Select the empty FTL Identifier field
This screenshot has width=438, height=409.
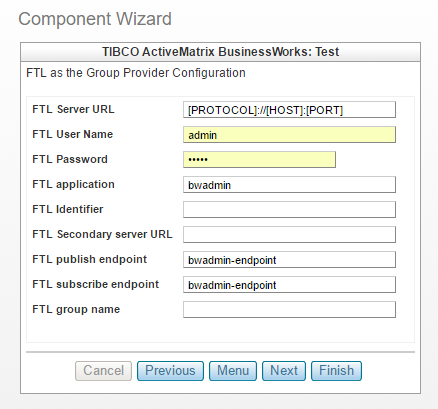289,210
